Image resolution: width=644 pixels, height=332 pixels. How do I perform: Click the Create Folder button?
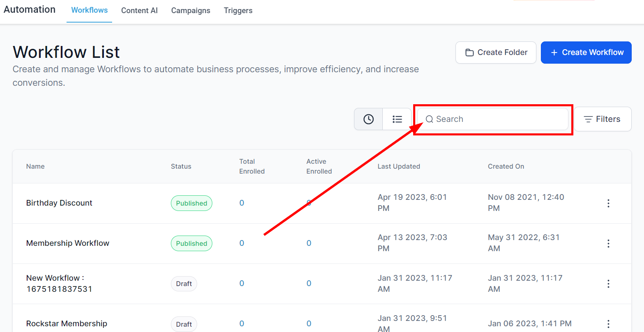coord(496,53)
